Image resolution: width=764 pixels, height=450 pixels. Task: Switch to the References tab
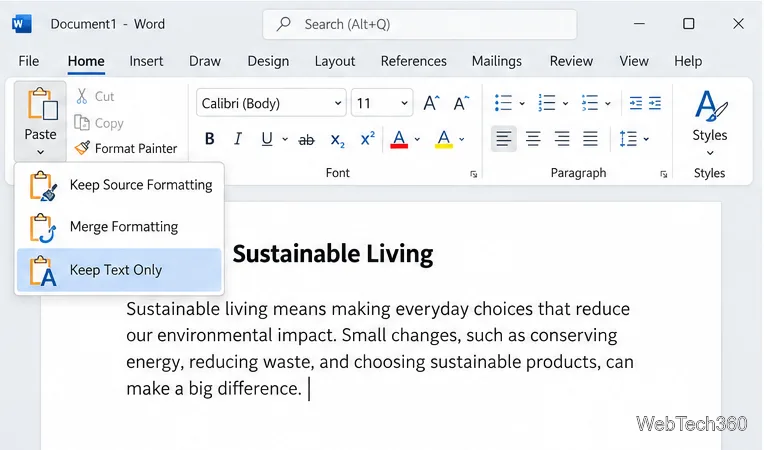click(x=414, y=61)
